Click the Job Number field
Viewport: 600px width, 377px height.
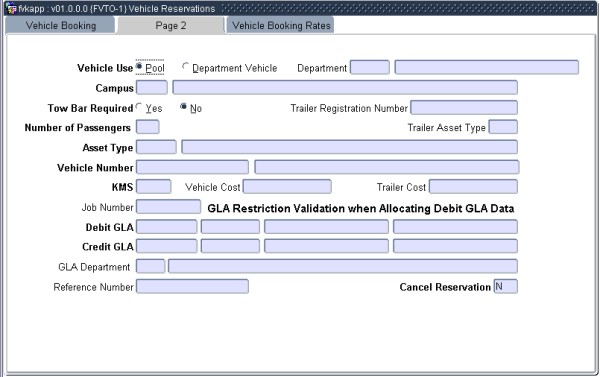click(x=168, y=207)
